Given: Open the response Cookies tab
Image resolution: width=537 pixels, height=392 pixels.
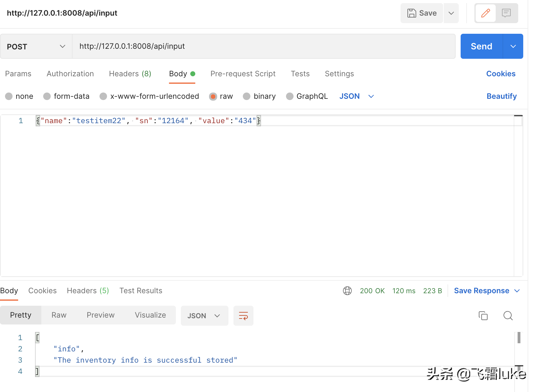Looking at the screenshot, I should click(x=43, y=291).
